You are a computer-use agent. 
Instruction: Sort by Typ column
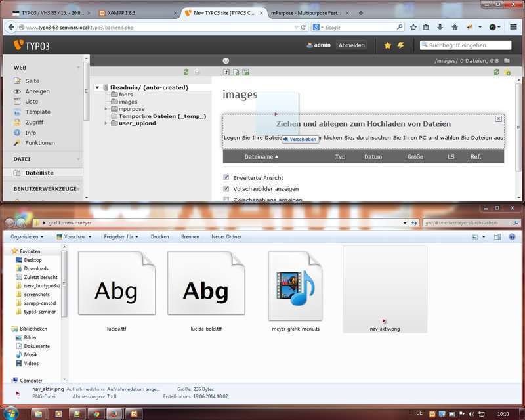coord(340,156)
